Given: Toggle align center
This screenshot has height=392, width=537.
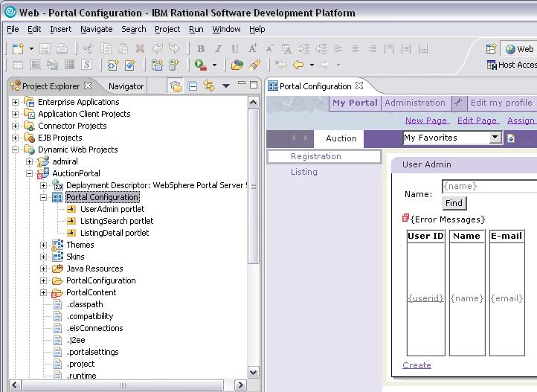Looking at the screenshot, I should click(355, 49).
